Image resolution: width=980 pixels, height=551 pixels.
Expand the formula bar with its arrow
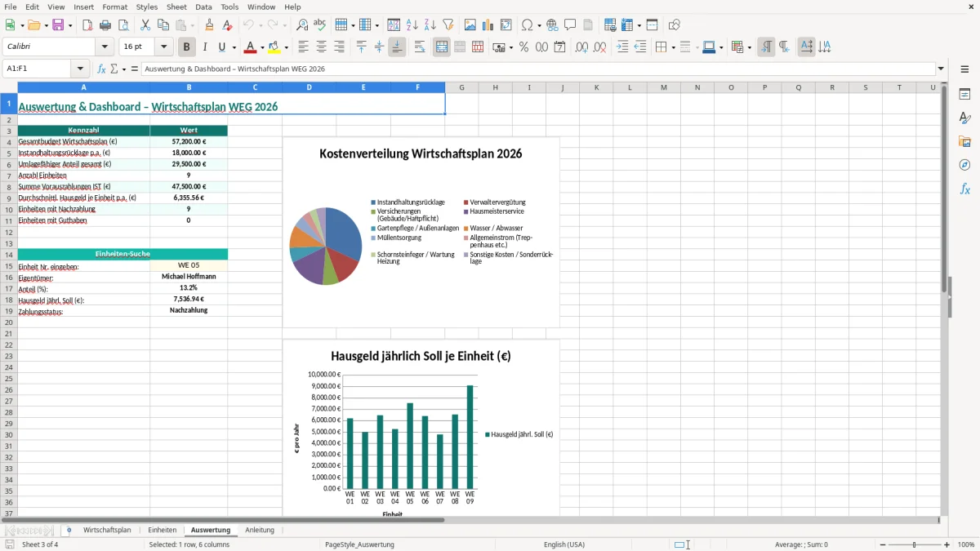click(x=941, y=69)
